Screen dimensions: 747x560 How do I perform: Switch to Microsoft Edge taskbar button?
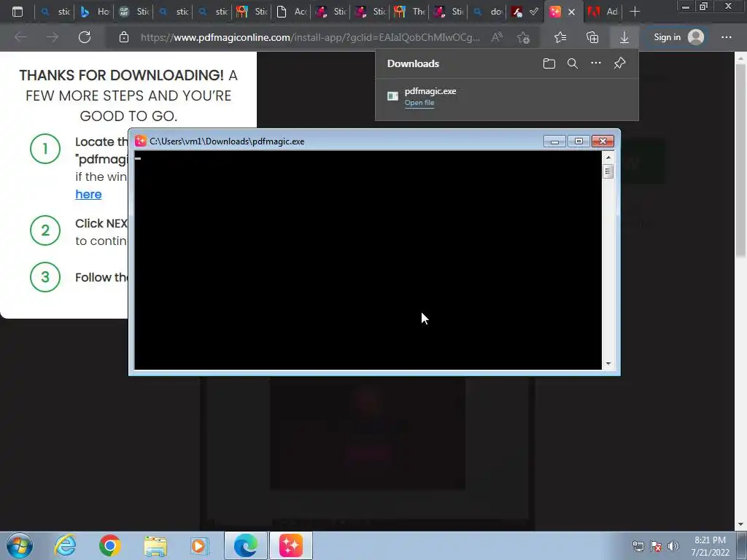click(246, 545)
